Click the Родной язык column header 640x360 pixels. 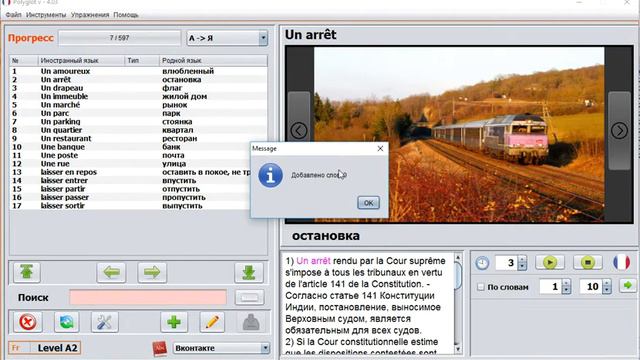pos(213,60)
